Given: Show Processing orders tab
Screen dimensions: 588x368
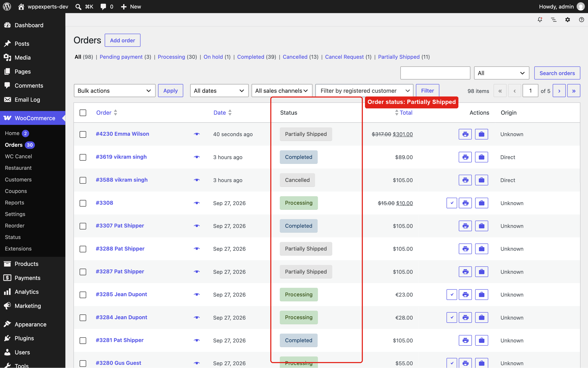Looking at the screenshot, I should pos(171,57).
